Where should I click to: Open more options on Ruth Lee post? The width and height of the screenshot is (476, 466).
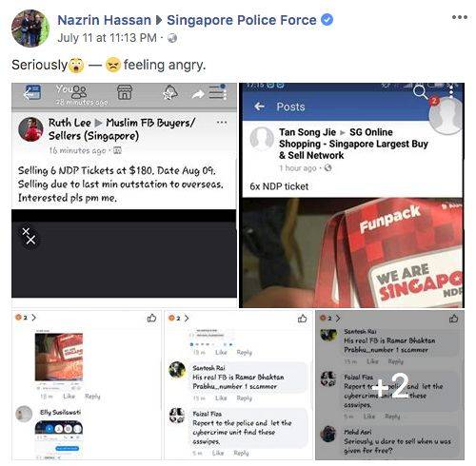point(222,123)
